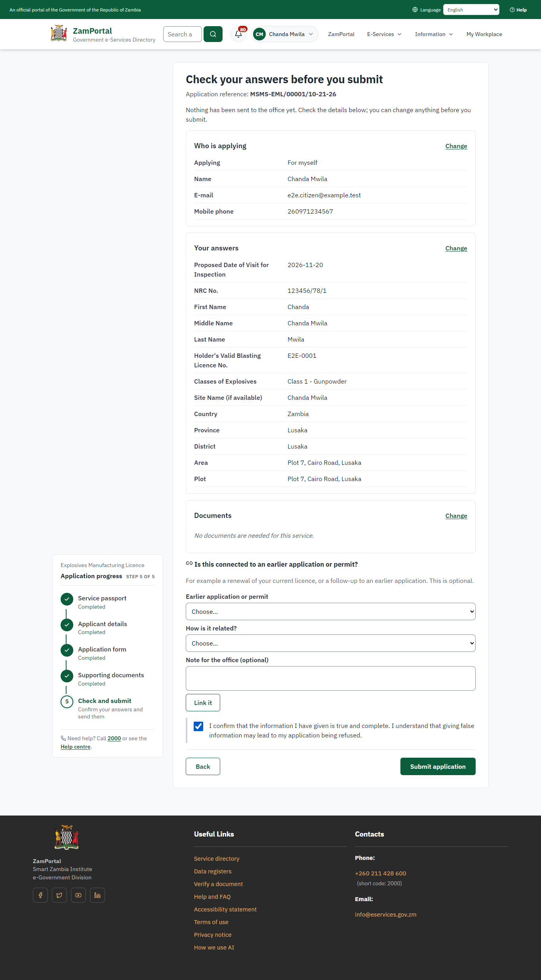Click the Help icon in top bar
Image resolution: width=541 pixels, height=980 pixels.
click(x=512, y=10)
